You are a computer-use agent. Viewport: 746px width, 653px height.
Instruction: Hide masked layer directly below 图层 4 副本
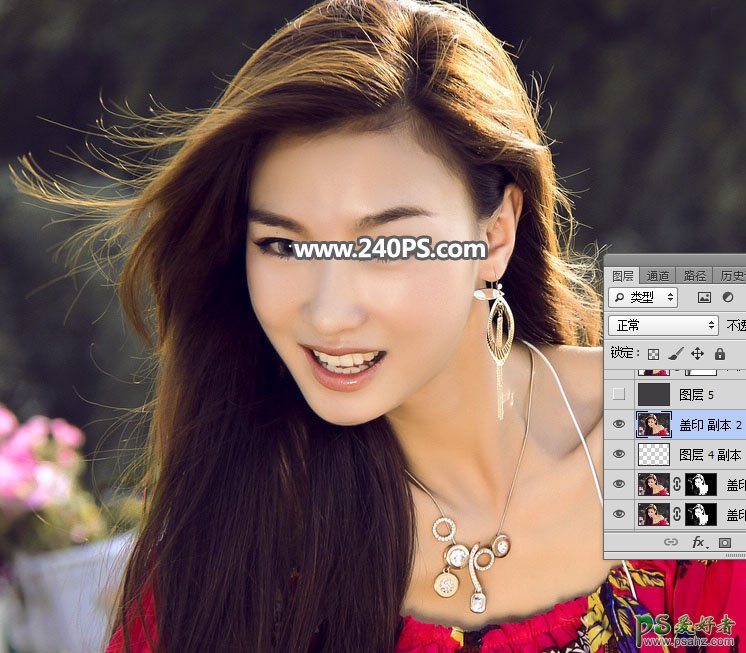[x=619, y=484]
